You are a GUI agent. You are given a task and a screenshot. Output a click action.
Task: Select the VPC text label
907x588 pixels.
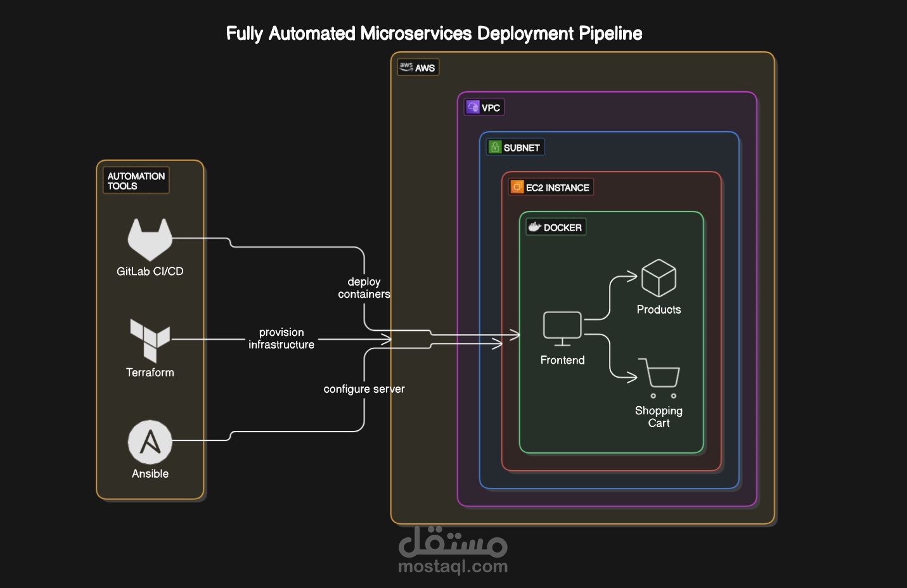tap(491, 108)
